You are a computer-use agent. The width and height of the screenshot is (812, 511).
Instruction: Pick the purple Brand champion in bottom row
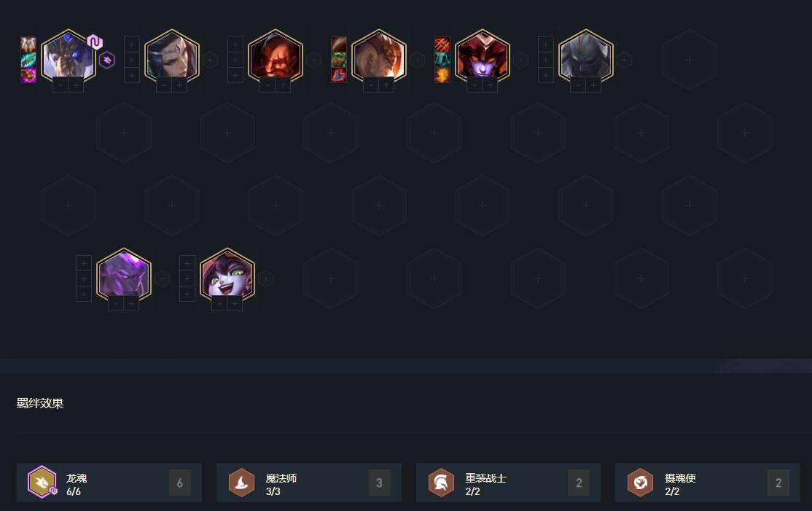[124, 275]
